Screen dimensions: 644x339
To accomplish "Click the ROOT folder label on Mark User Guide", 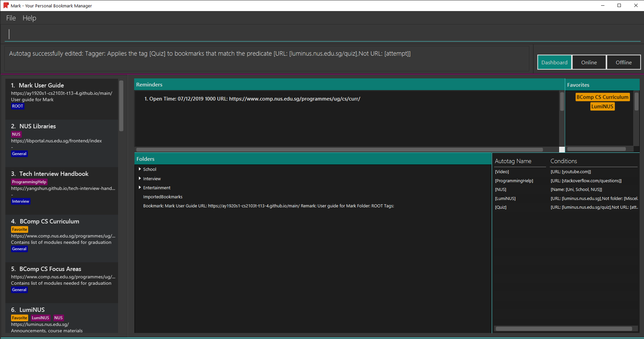I will pos(17,106).
